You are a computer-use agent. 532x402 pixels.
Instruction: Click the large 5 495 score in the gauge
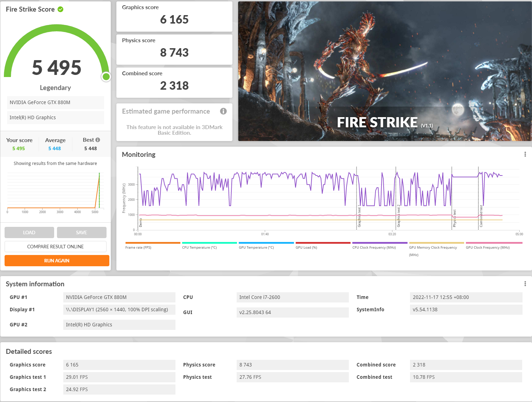[x=57, y=68]
